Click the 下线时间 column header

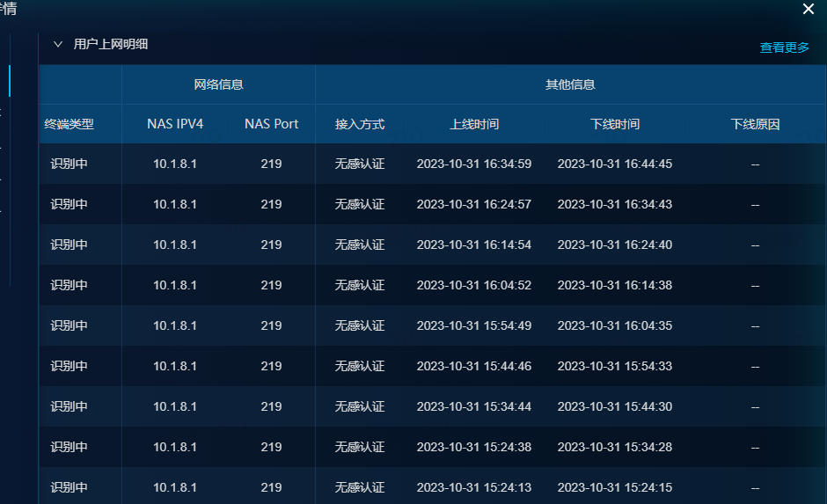[x=615, y=124]
